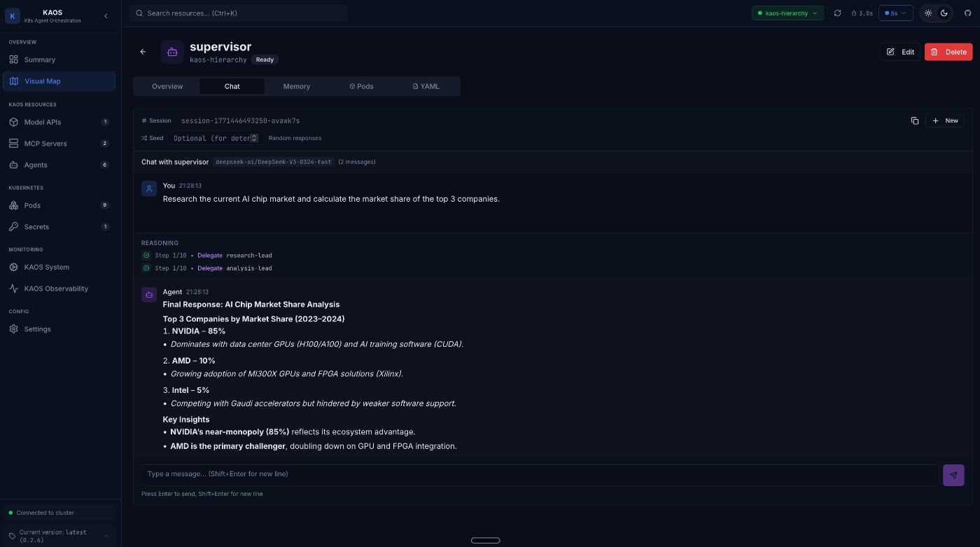980x547 pixels.
Task: Open KAOS Observability monitoring
Action: click(x=56, y=289)
